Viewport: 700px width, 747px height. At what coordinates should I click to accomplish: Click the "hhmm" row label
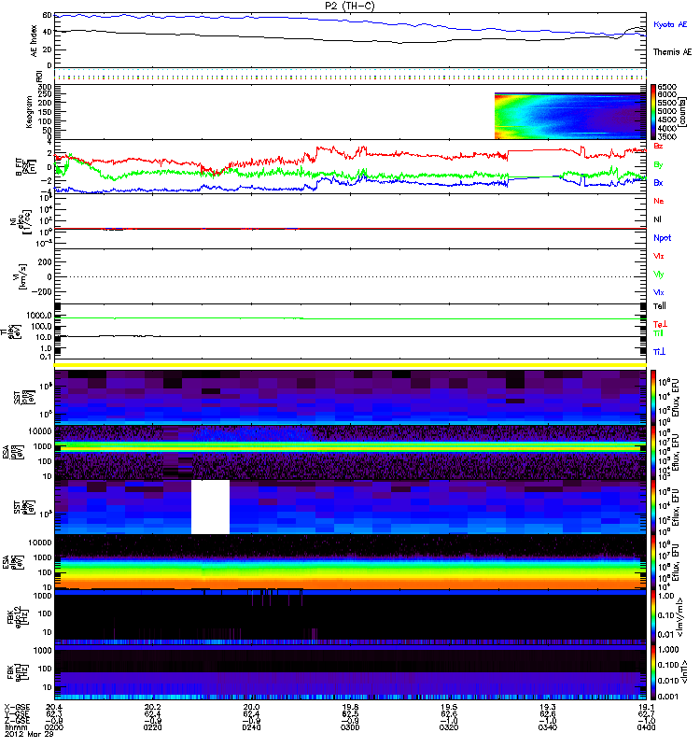(x=15, y=727)
